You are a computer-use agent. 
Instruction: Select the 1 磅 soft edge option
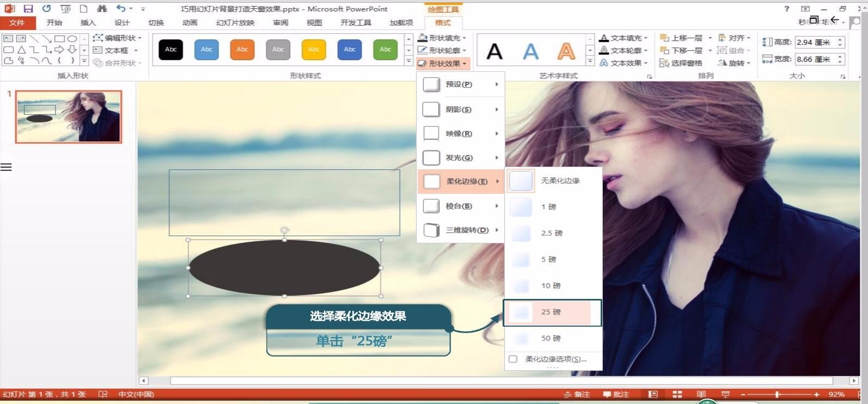pos(553,207)
